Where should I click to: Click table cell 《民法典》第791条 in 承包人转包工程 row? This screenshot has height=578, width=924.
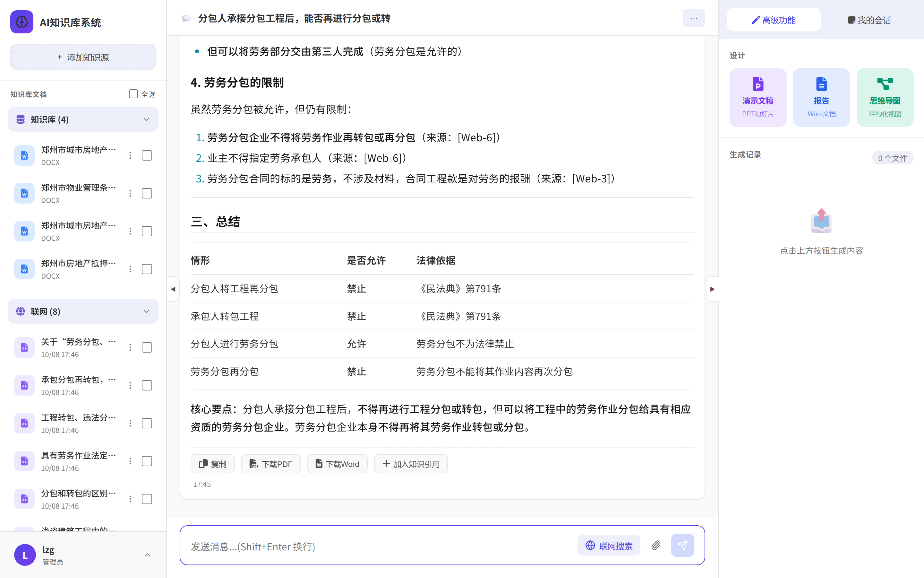459,316
